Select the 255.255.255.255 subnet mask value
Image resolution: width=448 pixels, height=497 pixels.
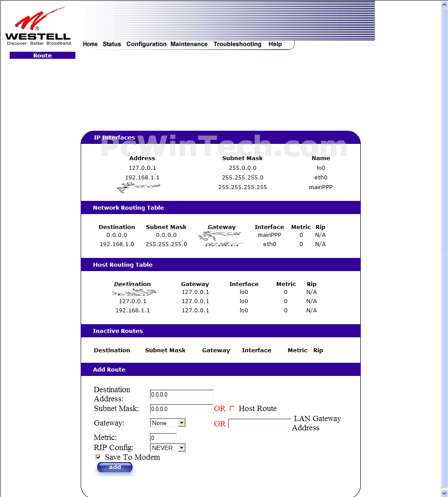tap(243, 187)
